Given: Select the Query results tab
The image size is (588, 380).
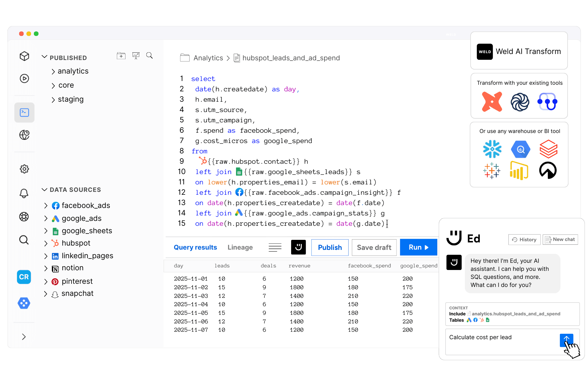Looking at the screenshot, I should coord(195,247).
